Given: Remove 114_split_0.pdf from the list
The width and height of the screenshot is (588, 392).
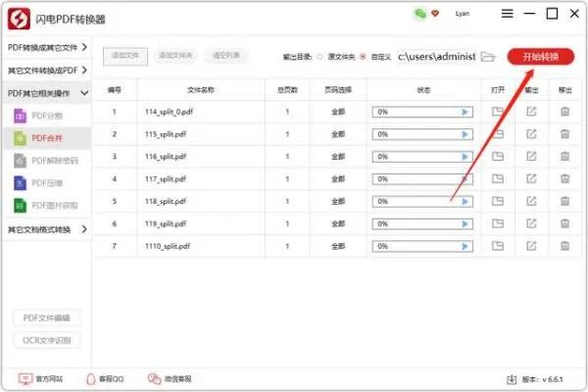Looking at the screenshot, I should tap(564, 112).
